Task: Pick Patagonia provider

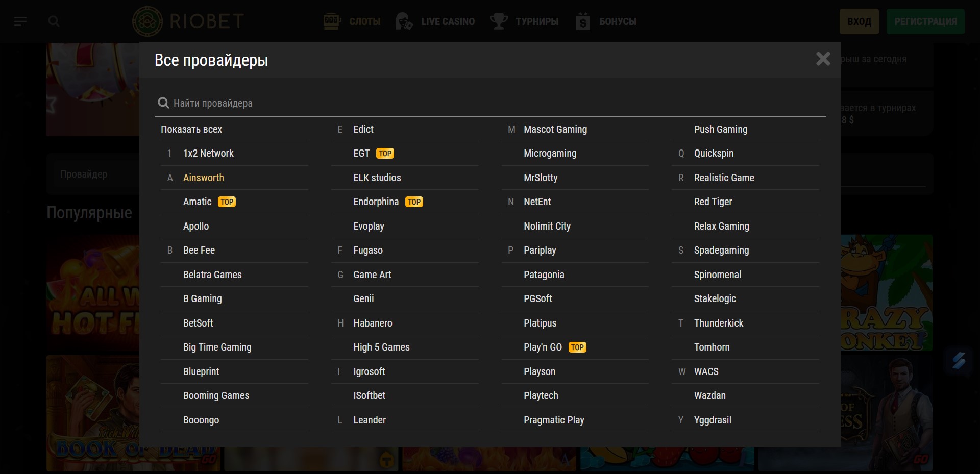Action: (x=544, y=275)
